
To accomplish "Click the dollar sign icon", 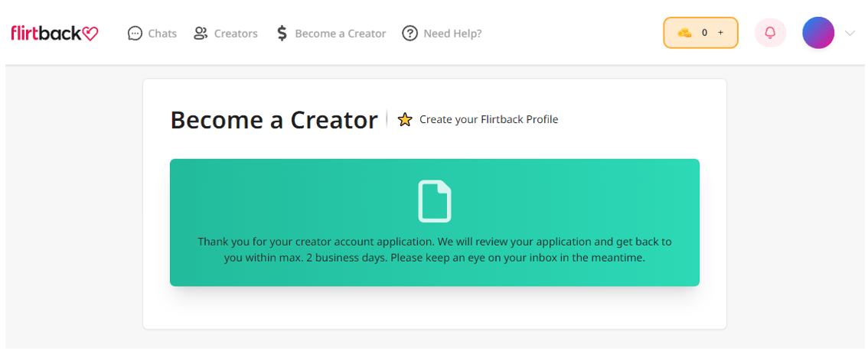I will [x=282, y=33].
